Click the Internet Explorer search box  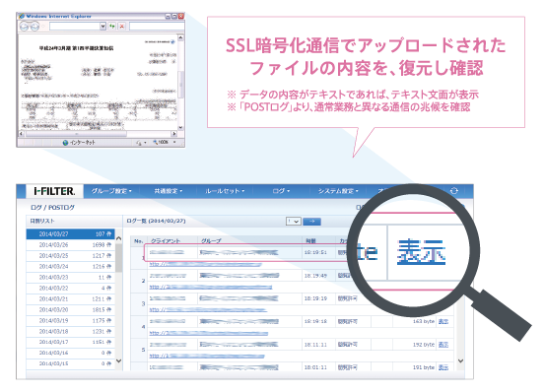157,27
